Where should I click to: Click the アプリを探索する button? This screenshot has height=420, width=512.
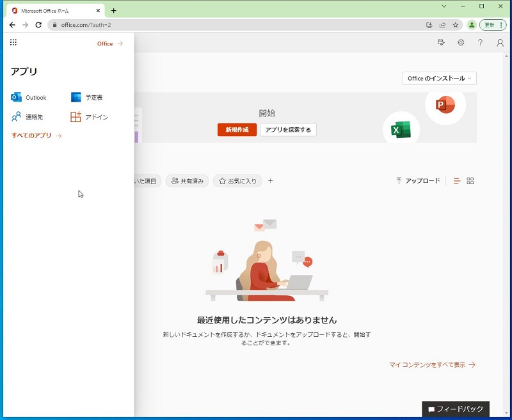[288, 130]
